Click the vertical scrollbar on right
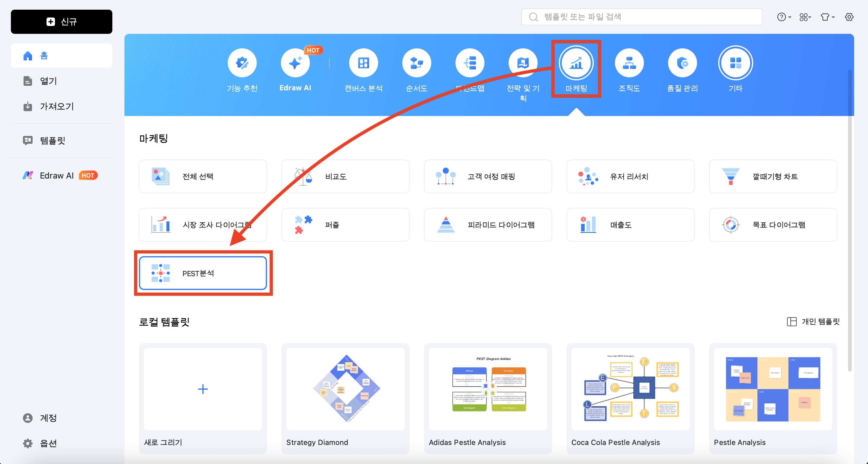This screenshot has width=868, height=464. [x=850, y=219]
